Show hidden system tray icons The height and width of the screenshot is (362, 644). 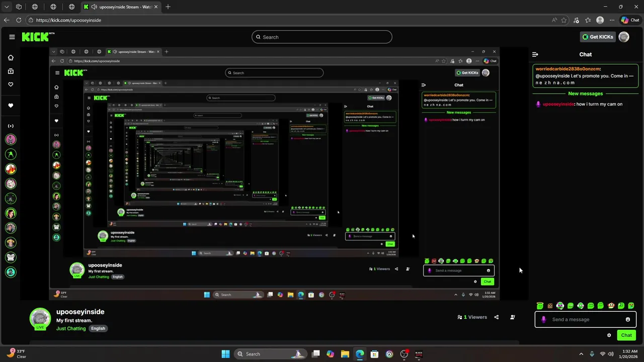(x=581, y=354)
